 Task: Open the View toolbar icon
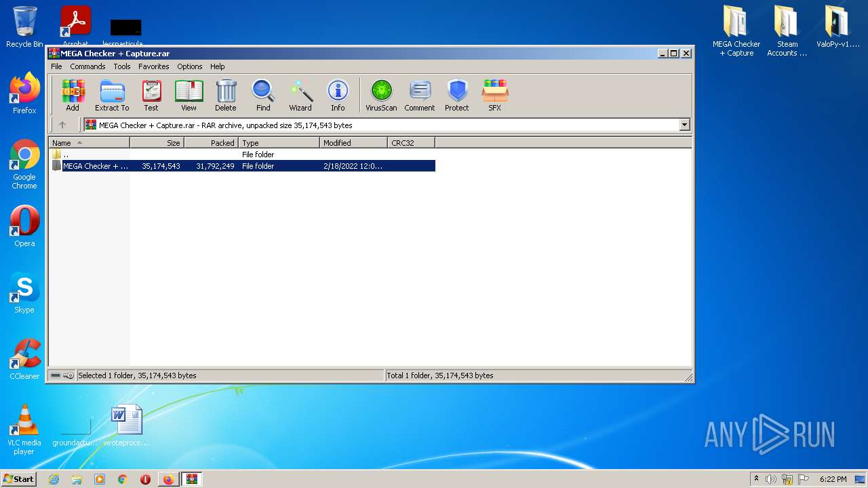189,96
